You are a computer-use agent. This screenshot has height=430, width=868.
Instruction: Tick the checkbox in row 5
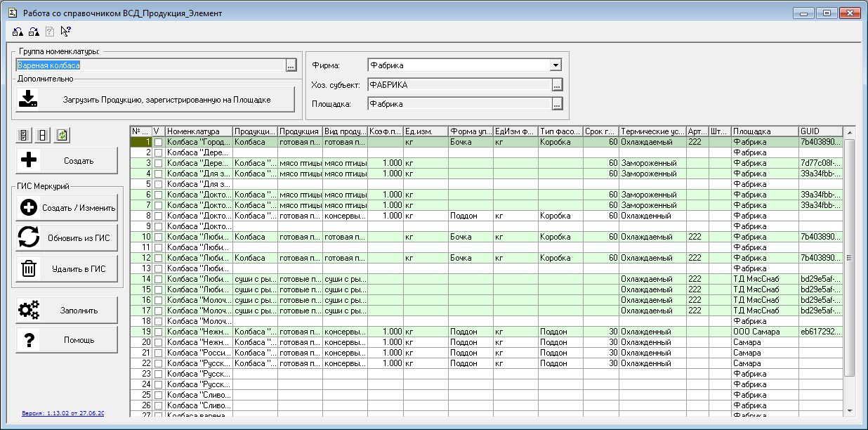click(x=158, y=184)
